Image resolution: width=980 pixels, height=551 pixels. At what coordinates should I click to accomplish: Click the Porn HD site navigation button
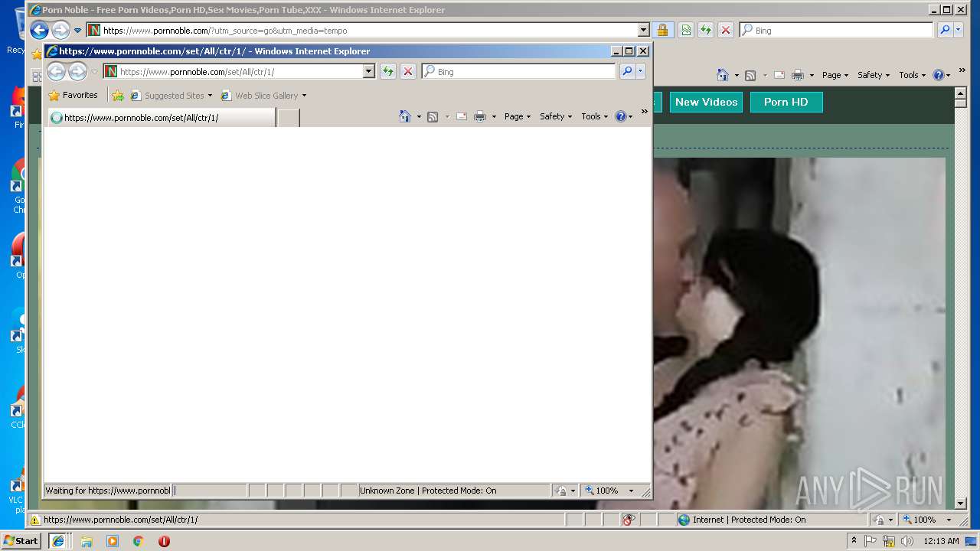(786, 102)
